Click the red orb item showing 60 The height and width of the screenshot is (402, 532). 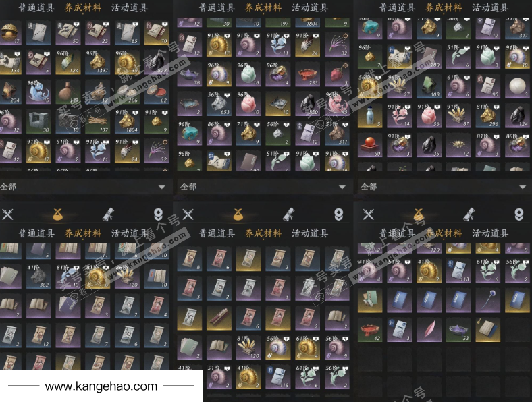(370, 145)
